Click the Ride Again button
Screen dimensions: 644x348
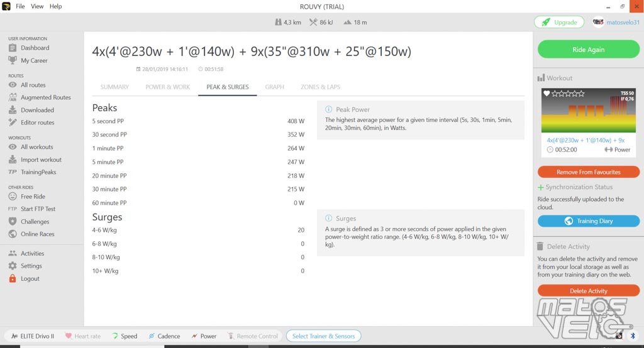click(588, 50)
